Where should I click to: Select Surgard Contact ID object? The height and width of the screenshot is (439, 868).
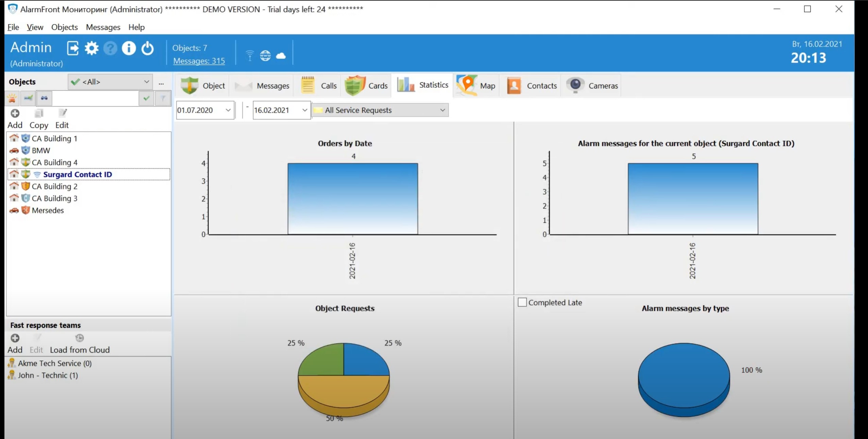coord(89,174)
